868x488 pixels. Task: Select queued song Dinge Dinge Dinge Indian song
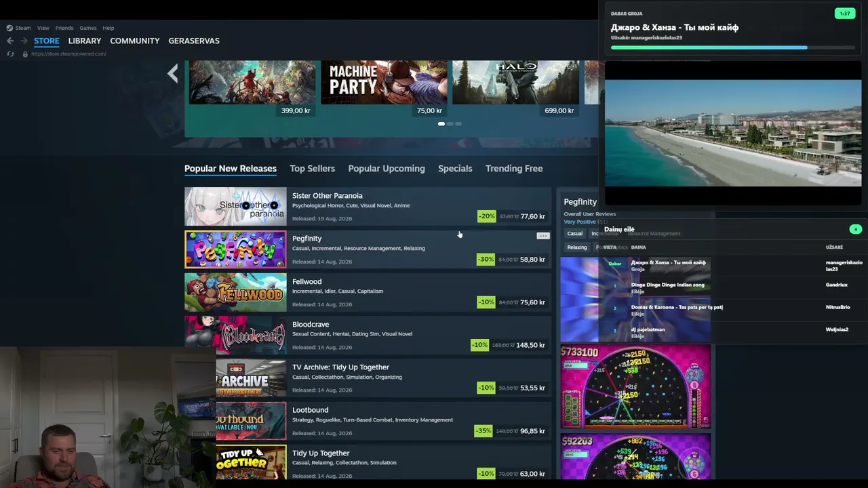tap(668, 285)
